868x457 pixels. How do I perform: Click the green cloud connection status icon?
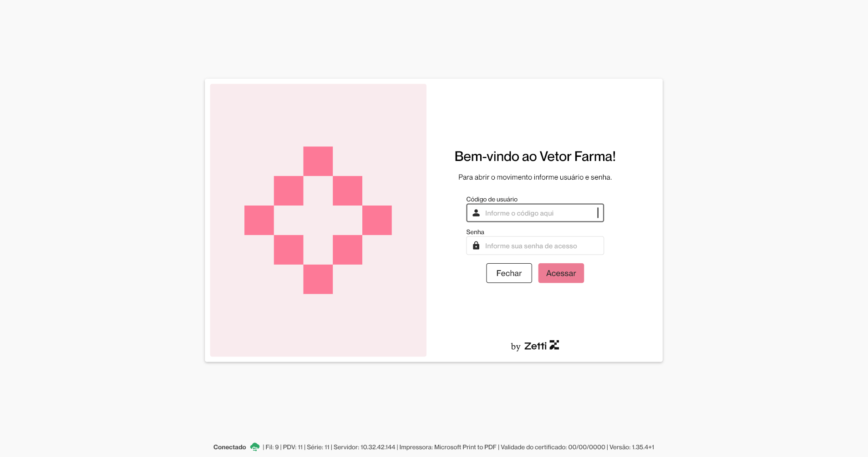coord(255,447)
